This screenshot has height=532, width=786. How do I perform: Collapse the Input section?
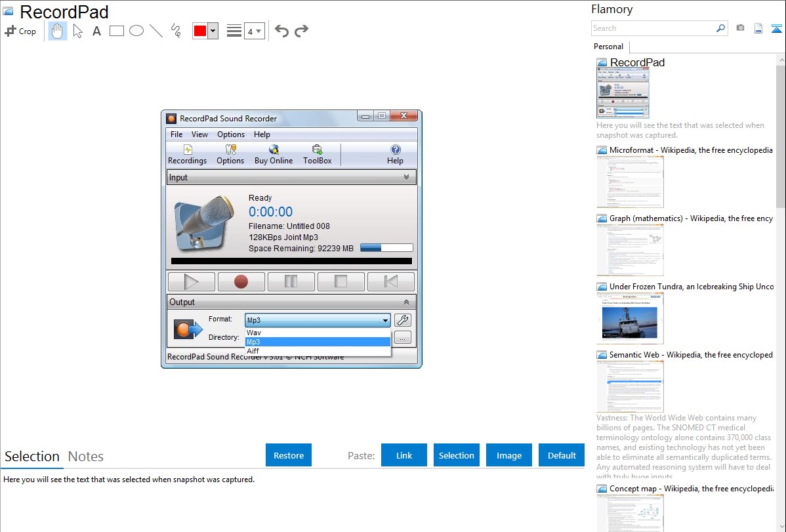[406, 177]
